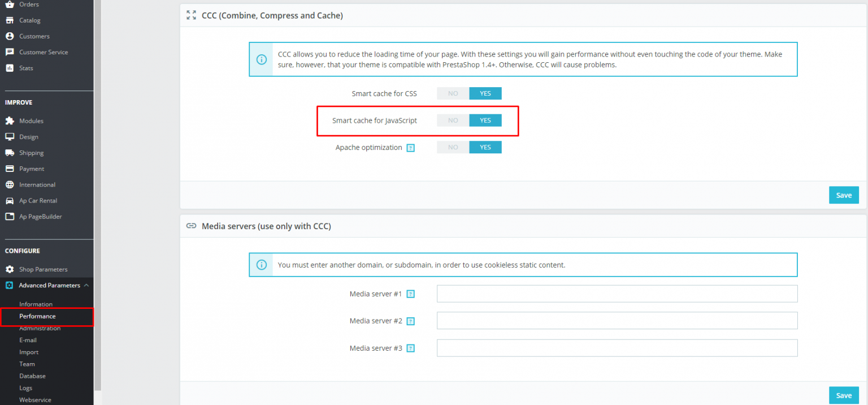868x405 pixels.
Task: Save the CCC settings
Action: coord(844,195)
